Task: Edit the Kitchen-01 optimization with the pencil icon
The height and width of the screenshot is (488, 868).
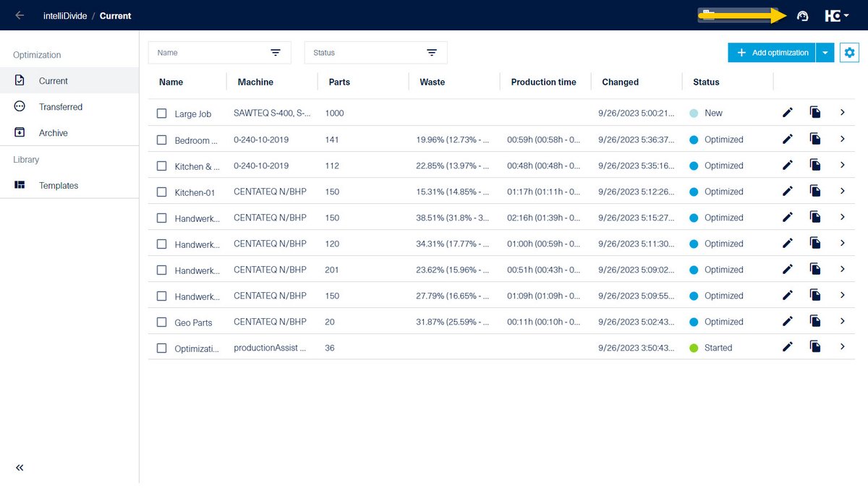Action: 787,192
